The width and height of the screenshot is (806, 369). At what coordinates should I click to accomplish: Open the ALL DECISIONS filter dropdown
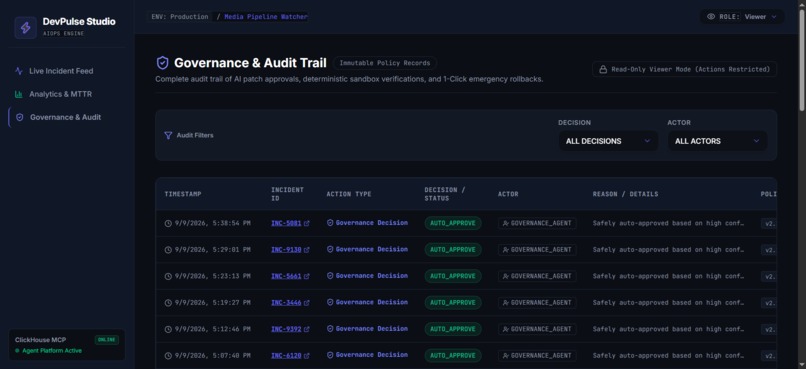[608, 141]
